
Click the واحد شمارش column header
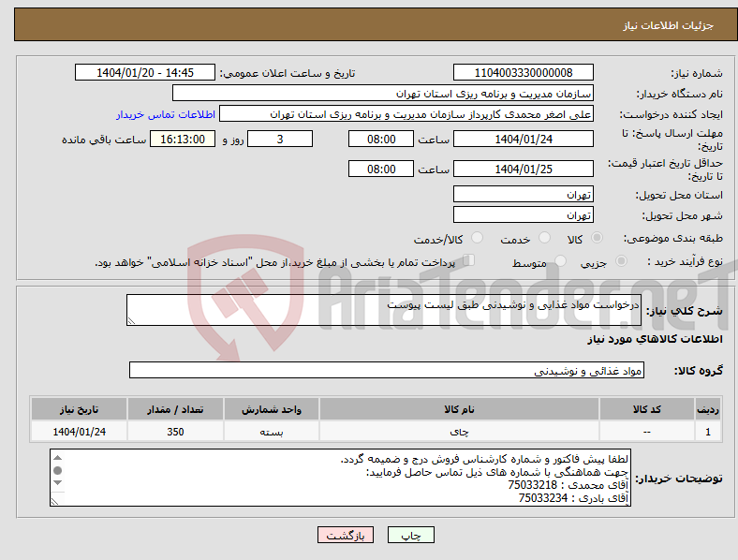271,409
